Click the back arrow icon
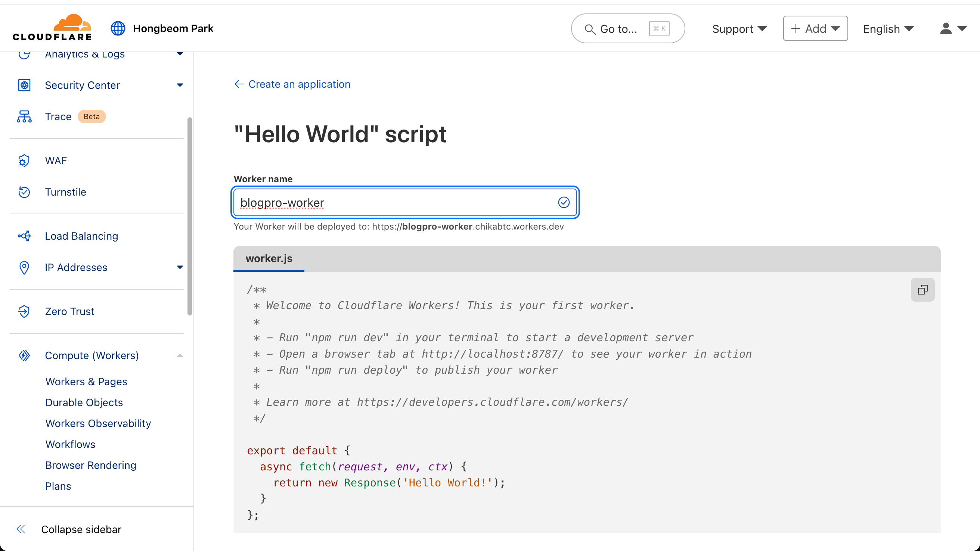980x551 pixels. pyautogui.click(x=239, y=84)
